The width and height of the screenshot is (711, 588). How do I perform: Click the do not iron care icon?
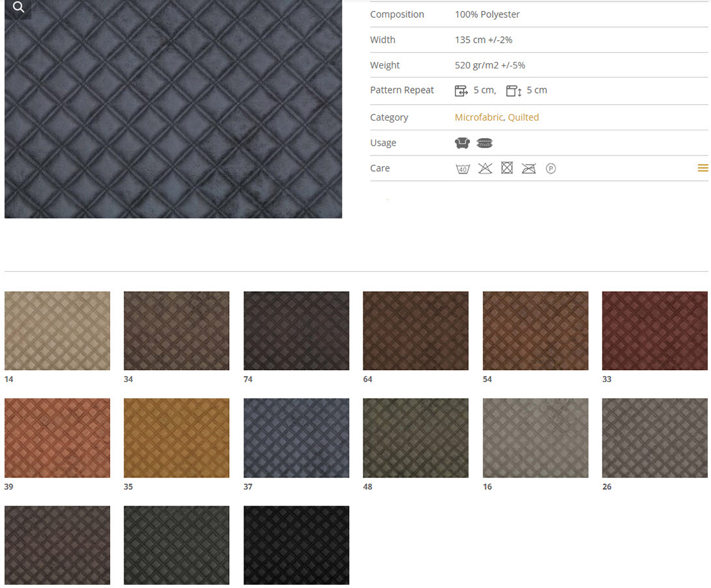pos(529,169)
